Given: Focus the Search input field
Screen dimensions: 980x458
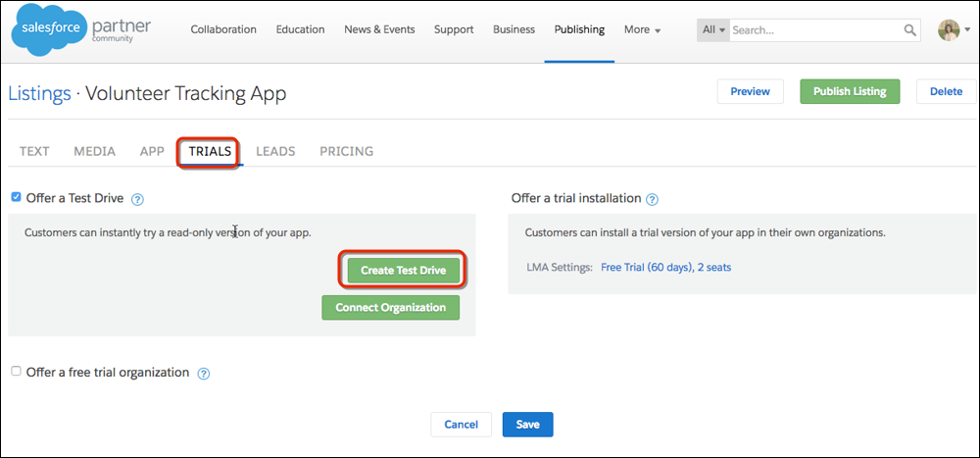Looking at the screenshot, I should pos(816,30).
